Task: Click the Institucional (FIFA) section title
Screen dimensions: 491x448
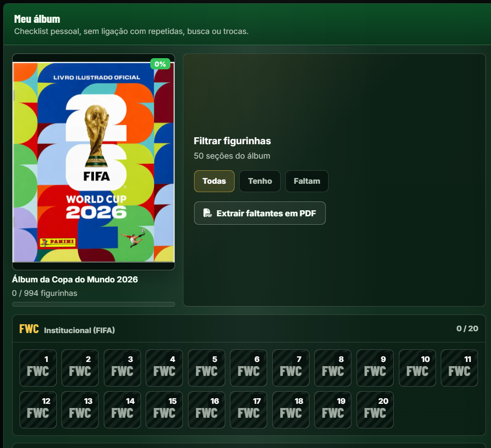Action: 80,330
